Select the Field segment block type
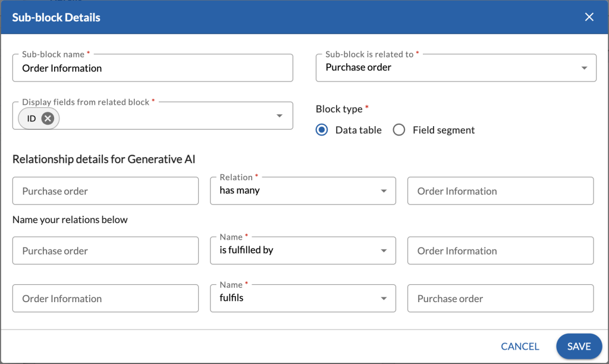Image resolution: width=609 pixels, height=364 pixels. tap(399, 130)
